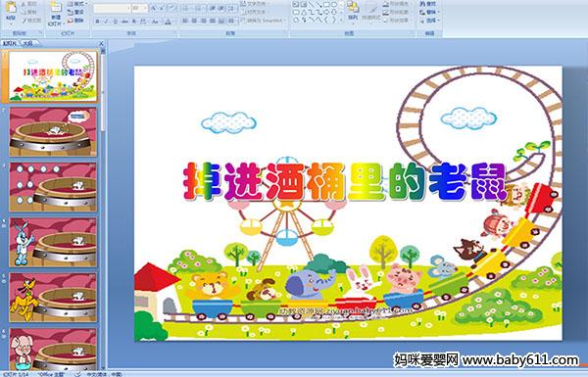Open the font size dropdown

pyautogui.click(x=145, y=8)
